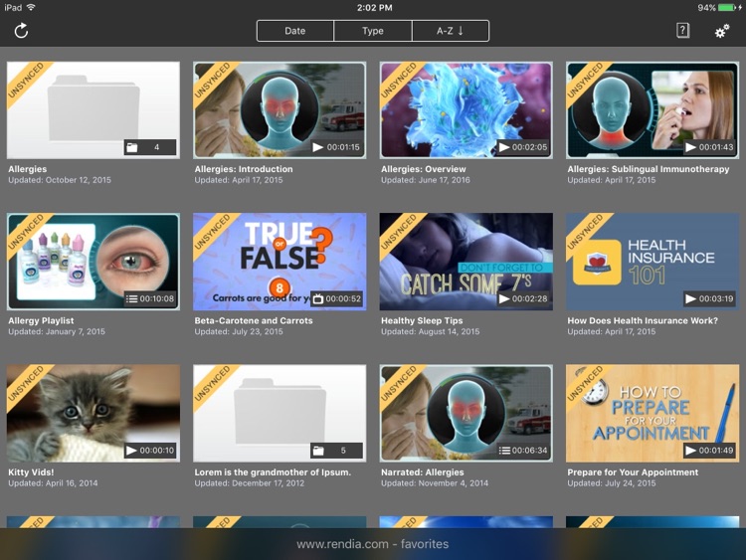Viewport: 746px width, 560px height.
Task: Sort favorites by Type
Action: [373, 31]
